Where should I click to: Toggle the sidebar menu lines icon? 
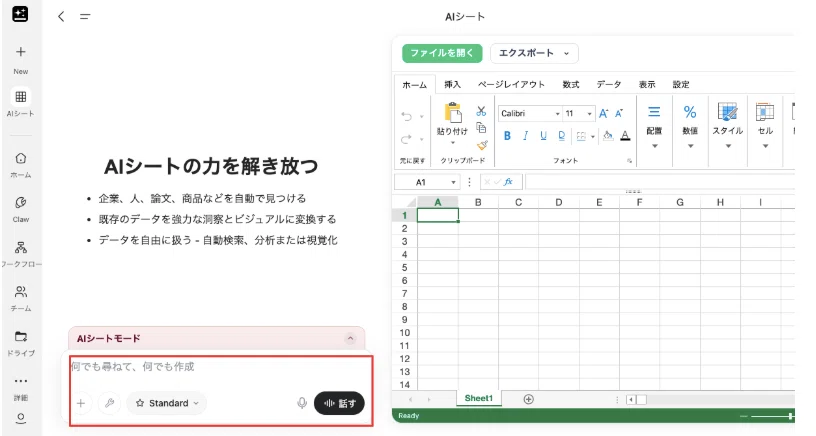(x=85, y=17)
